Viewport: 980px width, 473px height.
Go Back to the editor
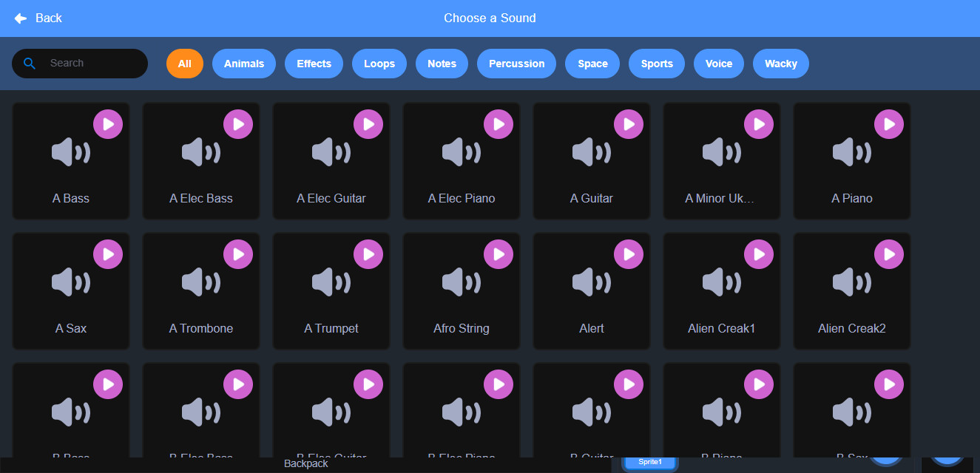37,18
